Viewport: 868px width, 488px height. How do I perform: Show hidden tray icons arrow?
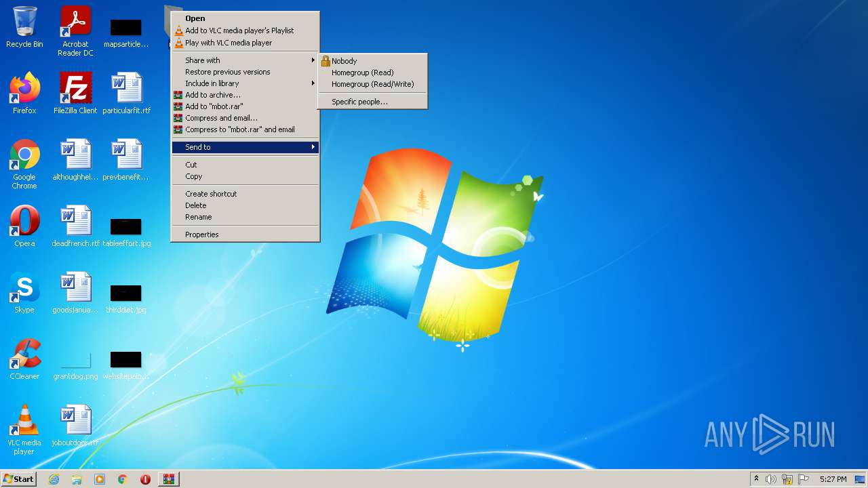(756, 479)
